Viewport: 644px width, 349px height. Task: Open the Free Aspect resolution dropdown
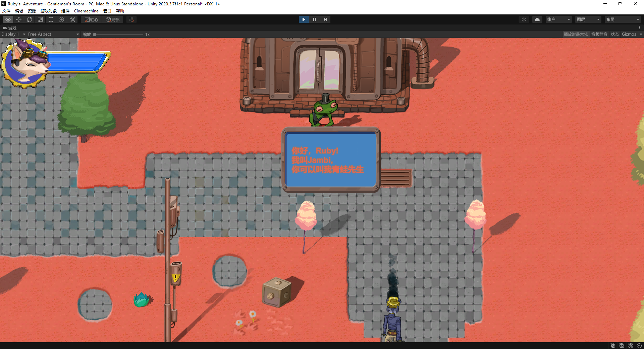pyautogui.click(x=53, y=34)
